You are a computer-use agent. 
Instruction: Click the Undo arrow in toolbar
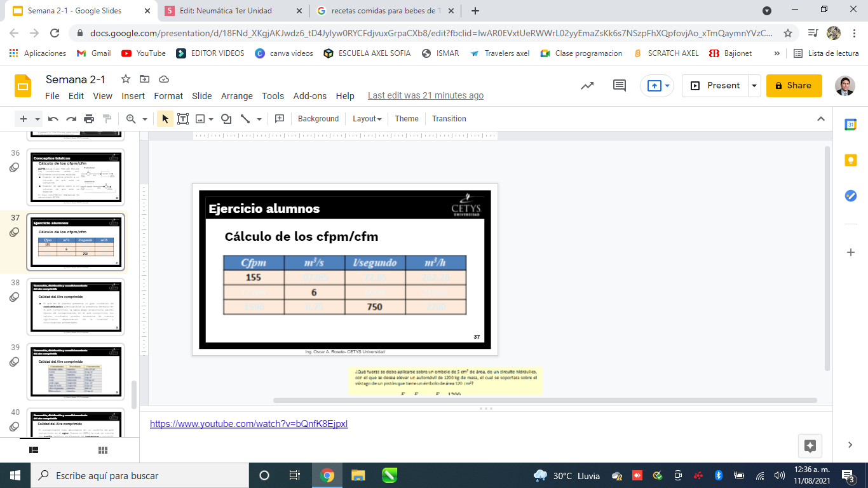coord(53,119)
